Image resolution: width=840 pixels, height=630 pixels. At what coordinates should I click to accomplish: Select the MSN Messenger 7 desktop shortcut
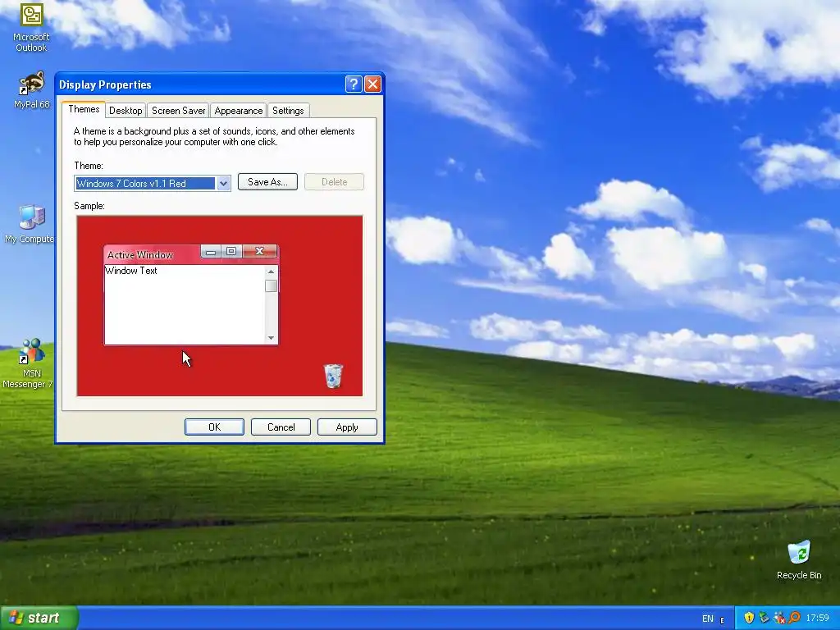[x=28, y=363]
